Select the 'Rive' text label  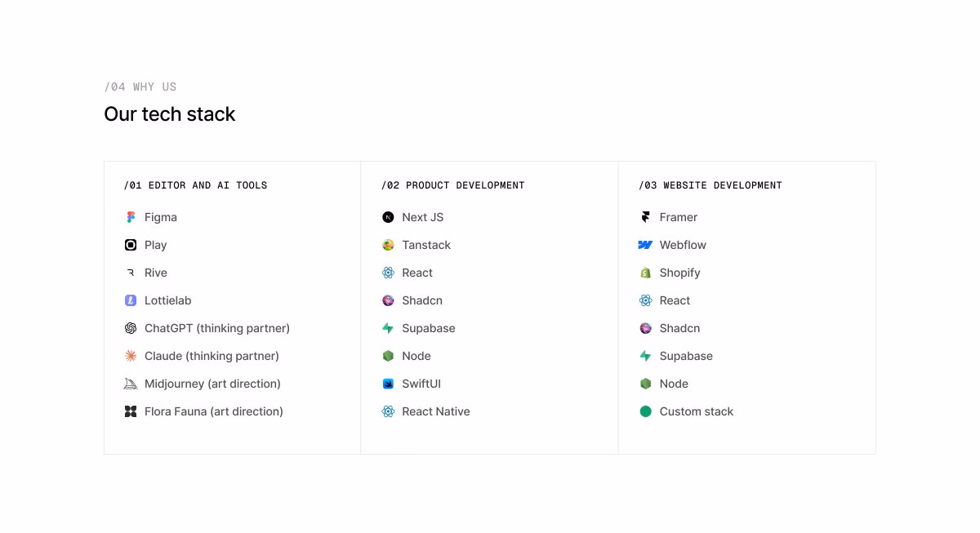(156, 273)
